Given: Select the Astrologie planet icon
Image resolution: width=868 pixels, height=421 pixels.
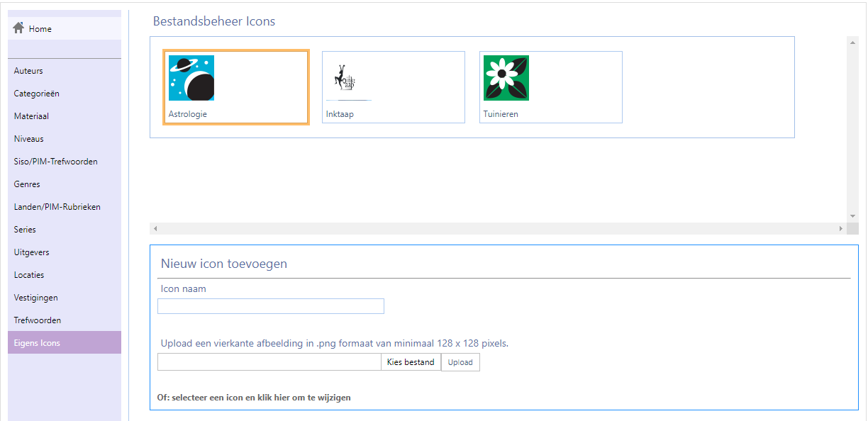Looking at the screenshot, I should pyautogui.click(x=191, y=78).
